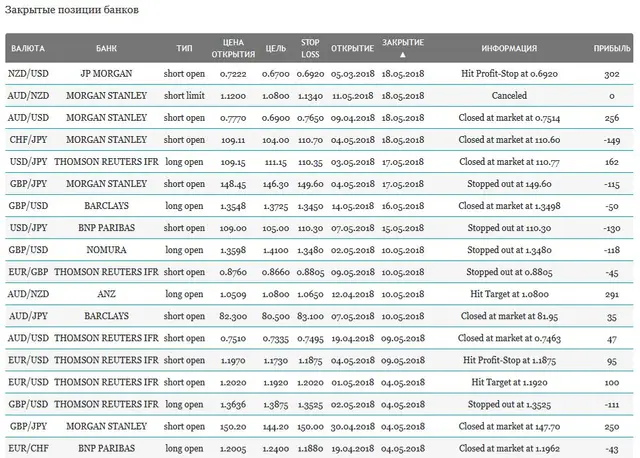Sort by the ЦЕЛЬ column header
The width and height of the screenshot is (640, 458).
pyautogui.click(x=276, y=49)
